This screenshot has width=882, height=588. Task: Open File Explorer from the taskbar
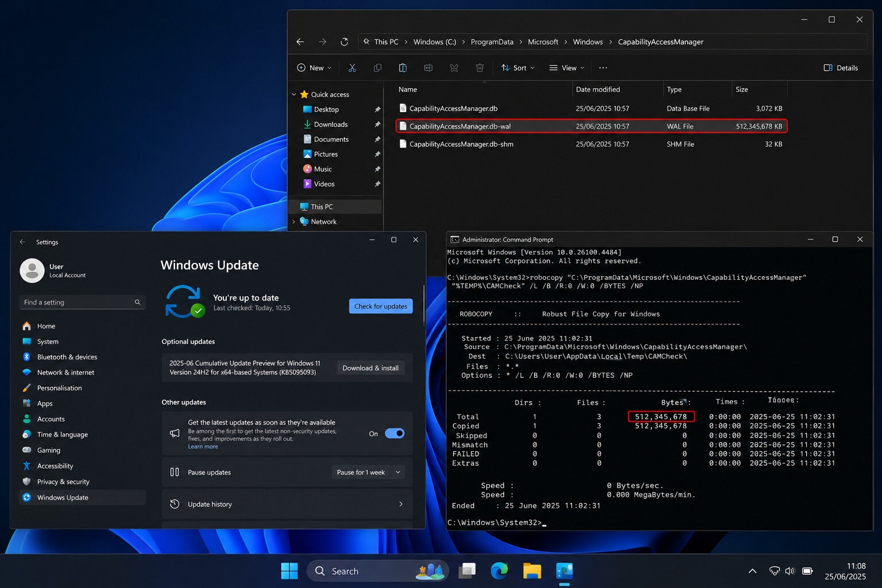pos(532,571)
